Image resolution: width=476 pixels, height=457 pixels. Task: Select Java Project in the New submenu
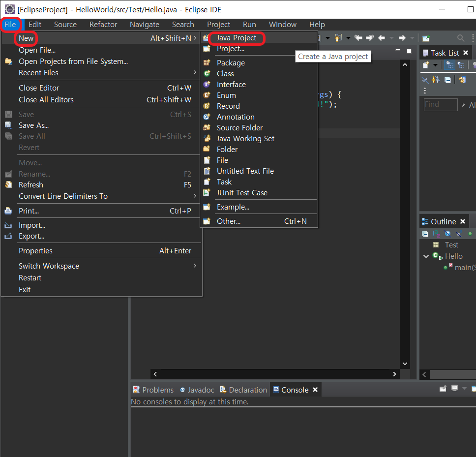pyautogui.click(x=260, y=38)
